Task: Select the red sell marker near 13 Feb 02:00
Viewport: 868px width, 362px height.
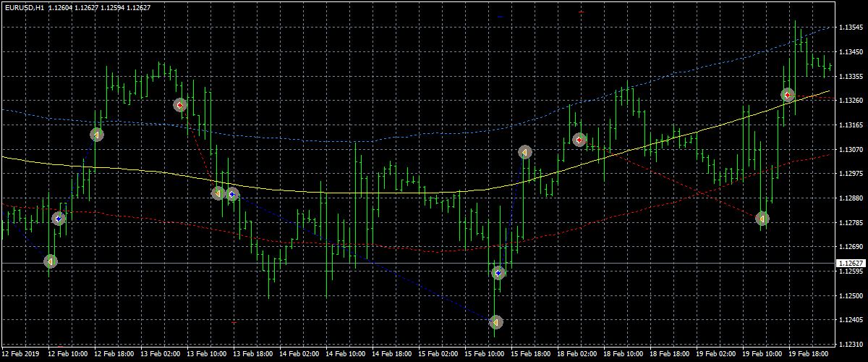Action: [180, 105]
